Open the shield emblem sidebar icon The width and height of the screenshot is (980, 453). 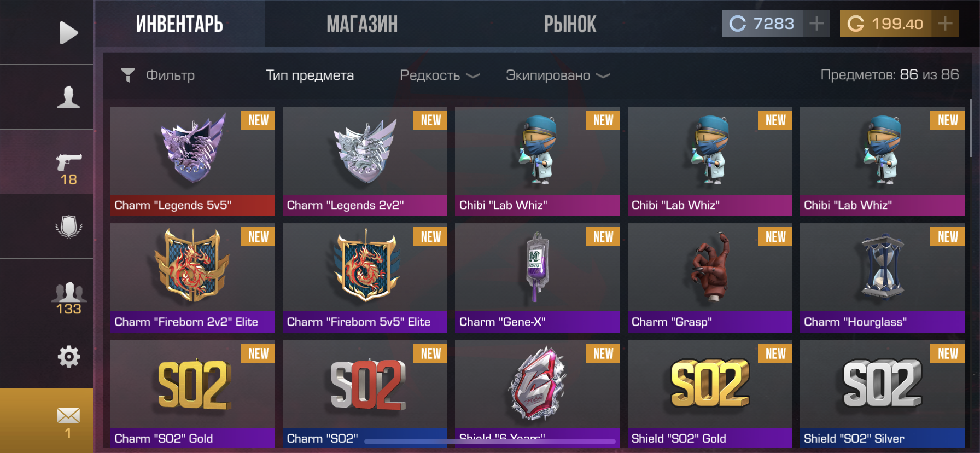68,226
